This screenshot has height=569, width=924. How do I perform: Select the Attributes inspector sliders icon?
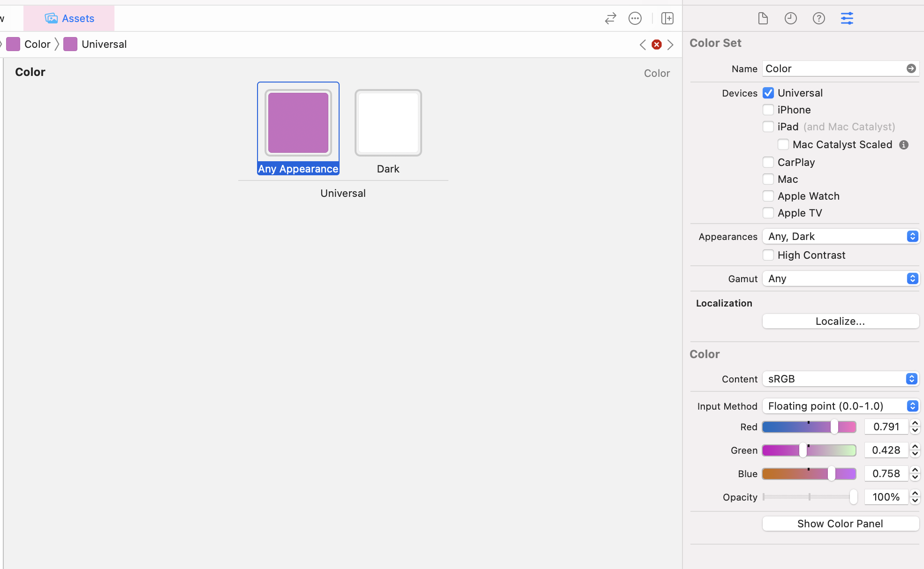point(847,18)
